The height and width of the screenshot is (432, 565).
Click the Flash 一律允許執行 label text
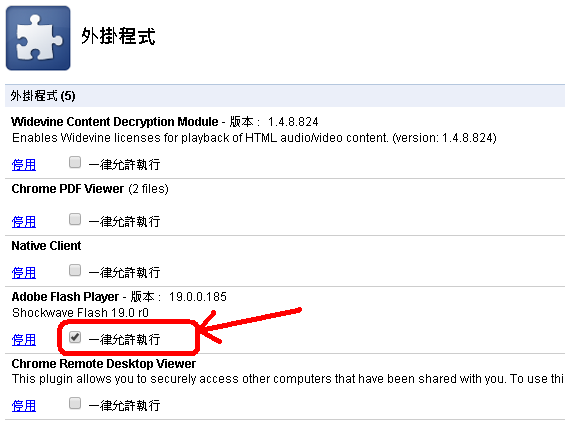pyautogui.click(x=124, y=340)
